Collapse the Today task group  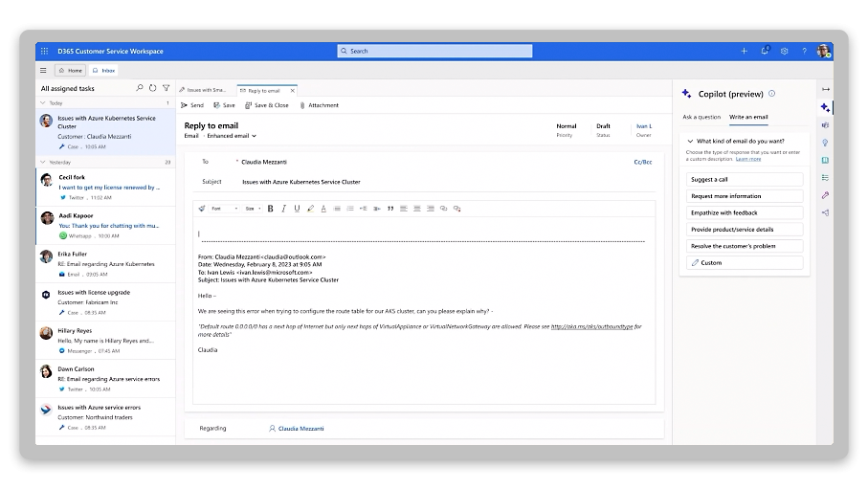coord(42,102)
